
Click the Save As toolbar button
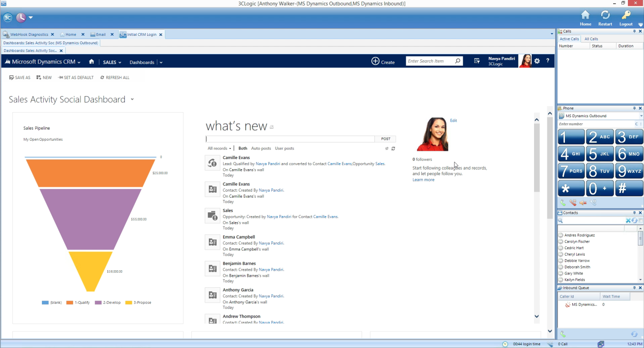(x=20, y=78)
